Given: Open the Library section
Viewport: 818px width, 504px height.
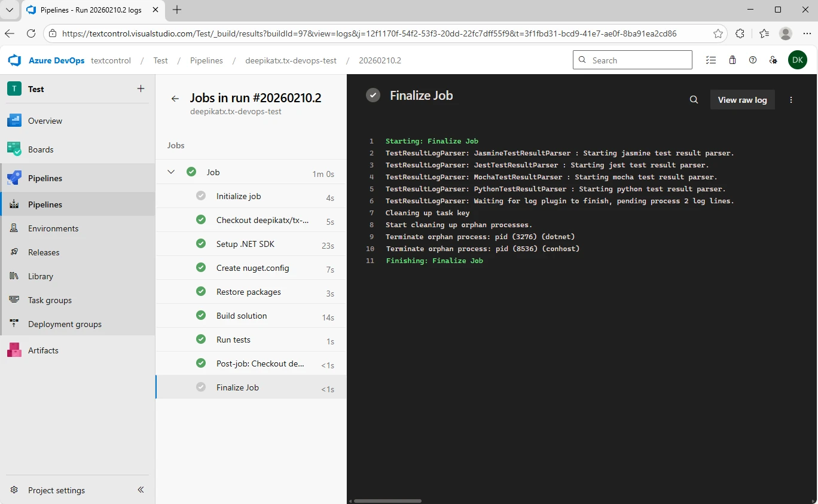Looking at the screenshot, I should [39, 276].
